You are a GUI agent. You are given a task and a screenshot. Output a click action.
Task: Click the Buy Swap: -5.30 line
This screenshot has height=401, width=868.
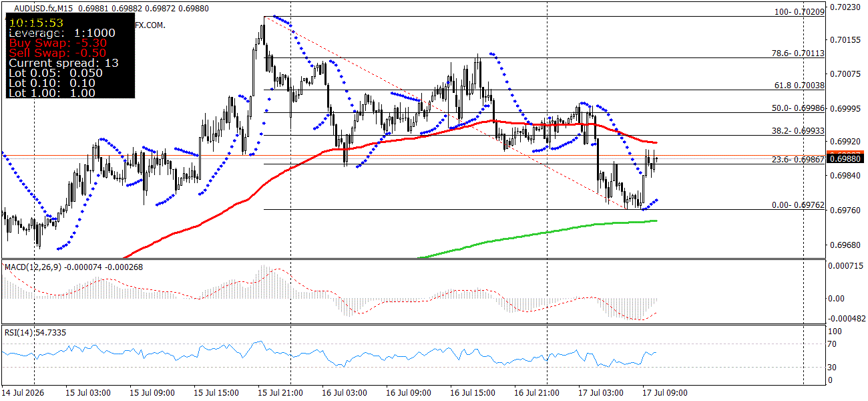(58, 43)
